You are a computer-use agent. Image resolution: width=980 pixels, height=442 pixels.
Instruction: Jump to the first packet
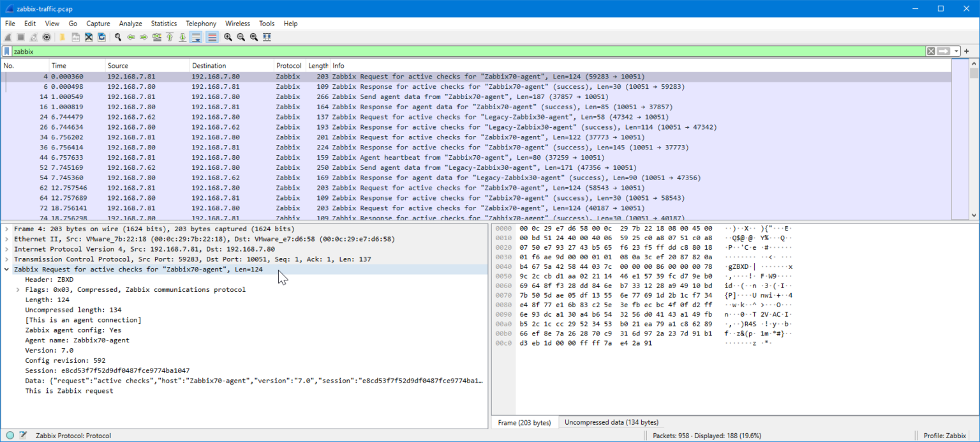coord(170,37)
